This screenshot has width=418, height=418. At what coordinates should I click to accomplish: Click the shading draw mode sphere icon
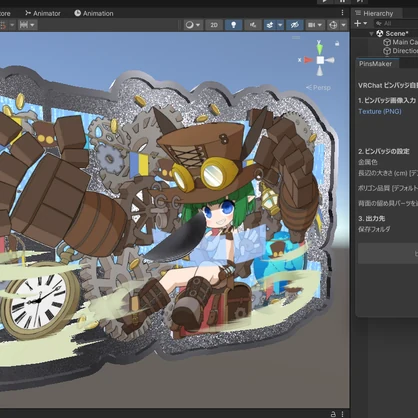[189, 25]
